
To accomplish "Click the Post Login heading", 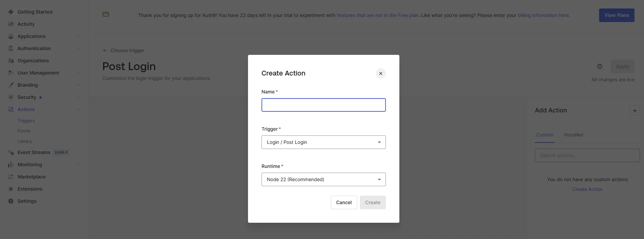I will pos(129,66).
